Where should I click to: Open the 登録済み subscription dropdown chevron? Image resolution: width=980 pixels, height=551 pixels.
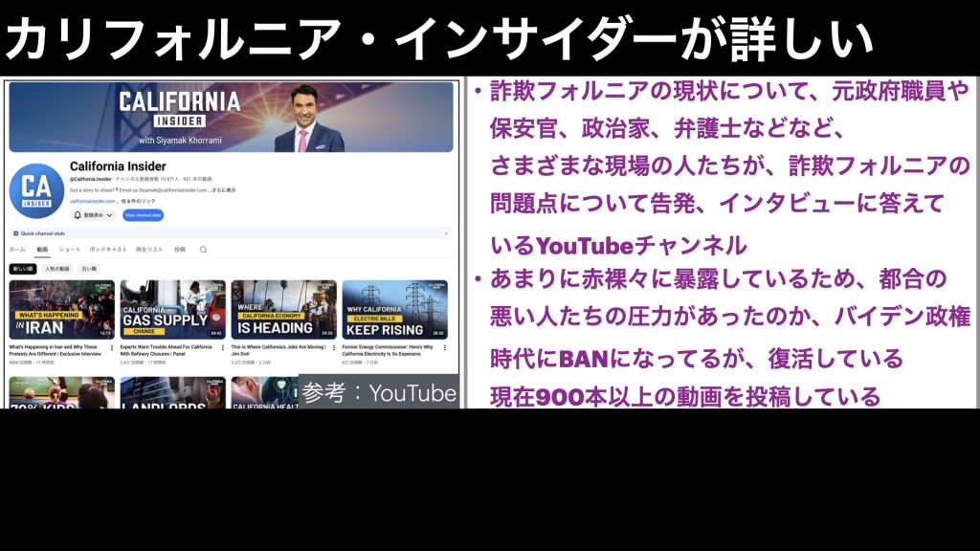coord(109,216)
